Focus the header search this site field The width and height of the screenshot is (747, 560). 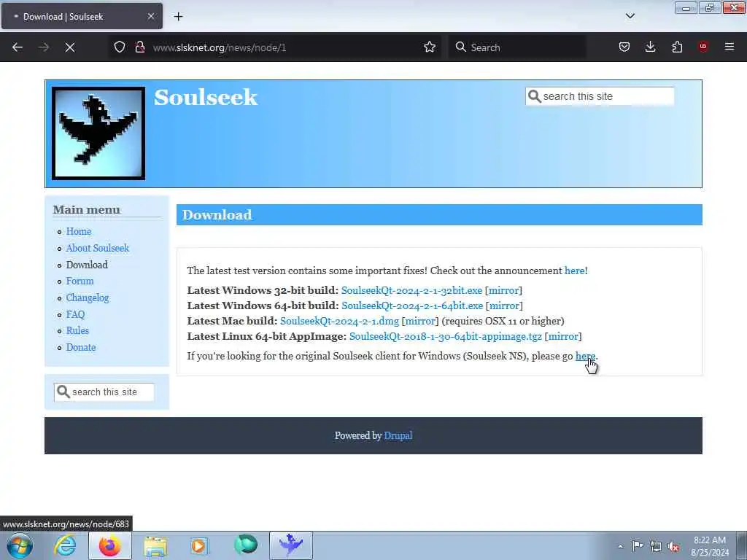point(600,96)
